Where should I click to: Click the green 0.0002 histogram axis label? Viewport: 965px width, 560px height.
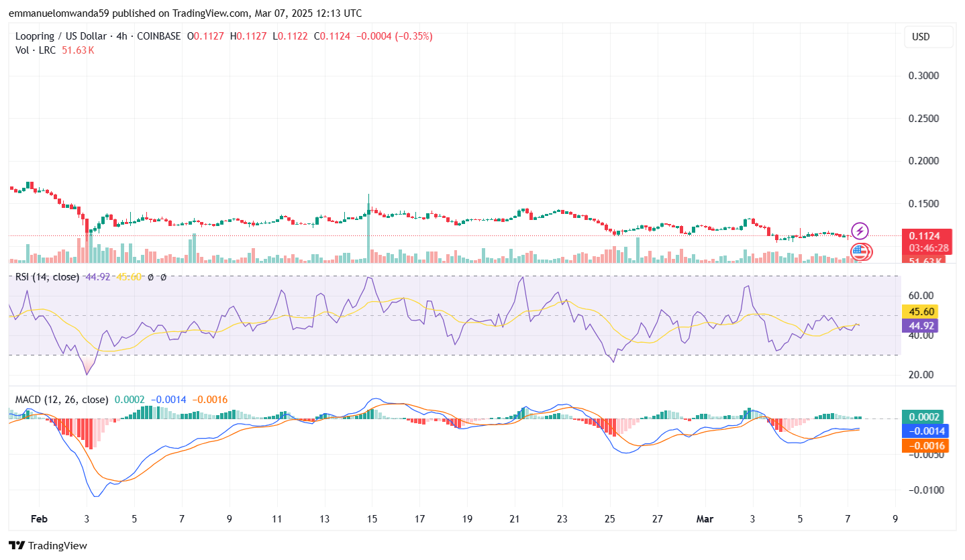click(x=923, y=416)
